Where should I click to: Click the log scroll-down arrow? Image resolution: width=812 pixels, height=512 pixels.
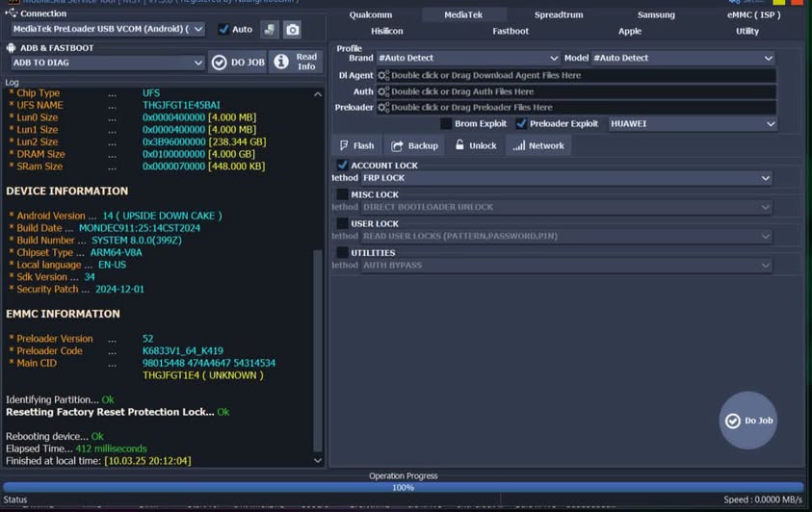(318, 460)
